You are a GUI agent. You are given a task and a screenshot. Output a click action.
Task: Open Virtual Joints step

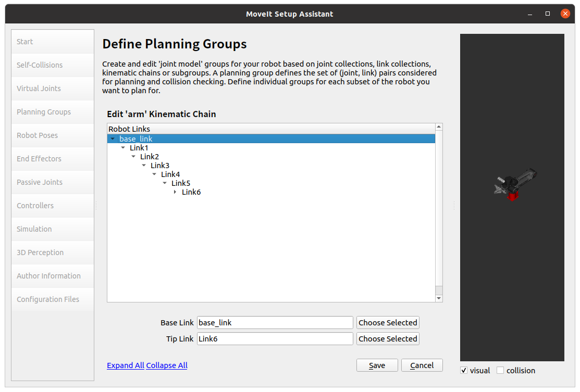click(53, 88)
